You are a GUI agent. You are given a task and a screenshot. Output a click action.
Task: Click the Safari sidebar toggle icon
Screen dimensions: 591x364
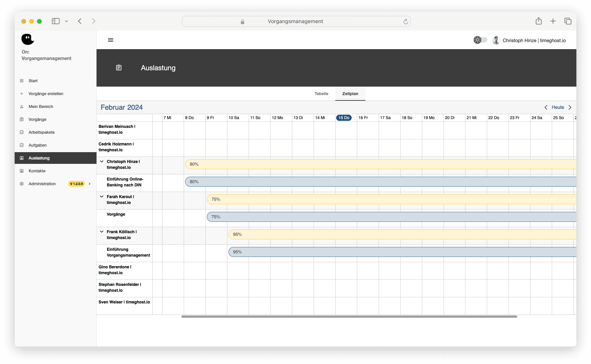pyautogui.click(x=56, y=21)
